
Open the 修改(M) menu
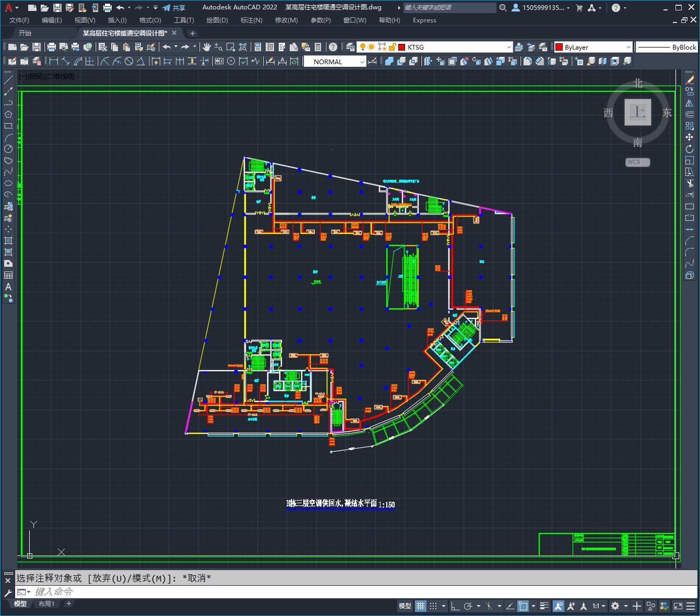click(x=286, y=20)
